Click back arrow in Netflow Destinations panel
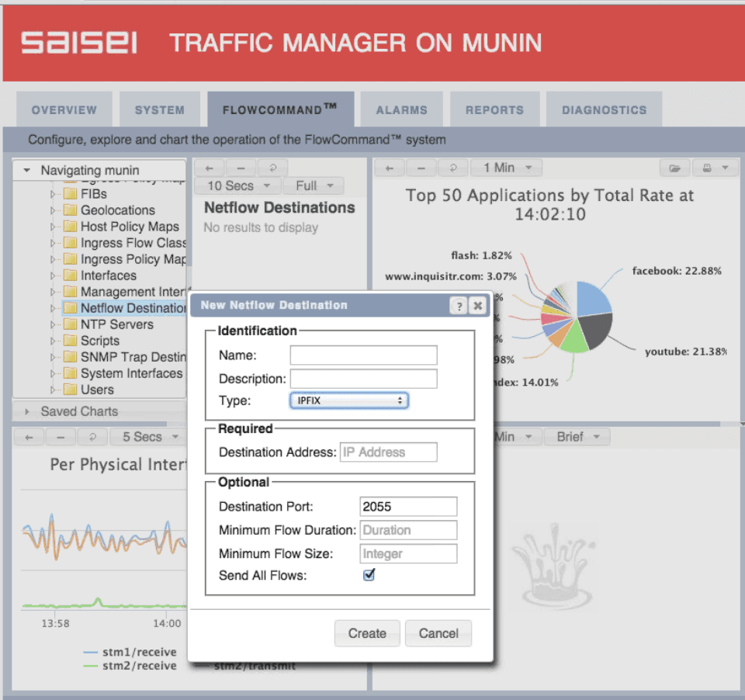745x700 pixels. tap(209, 168)
